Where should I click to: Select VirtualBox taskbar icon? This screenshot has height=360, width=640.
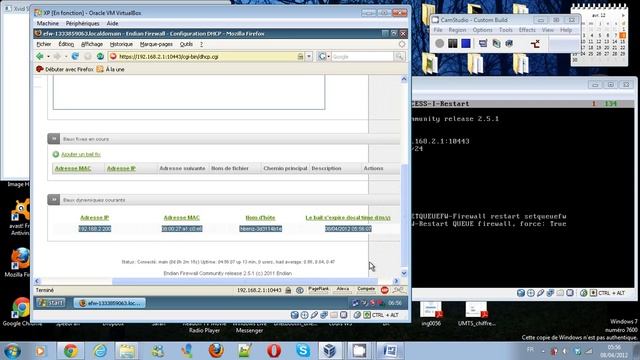(330, 351)
